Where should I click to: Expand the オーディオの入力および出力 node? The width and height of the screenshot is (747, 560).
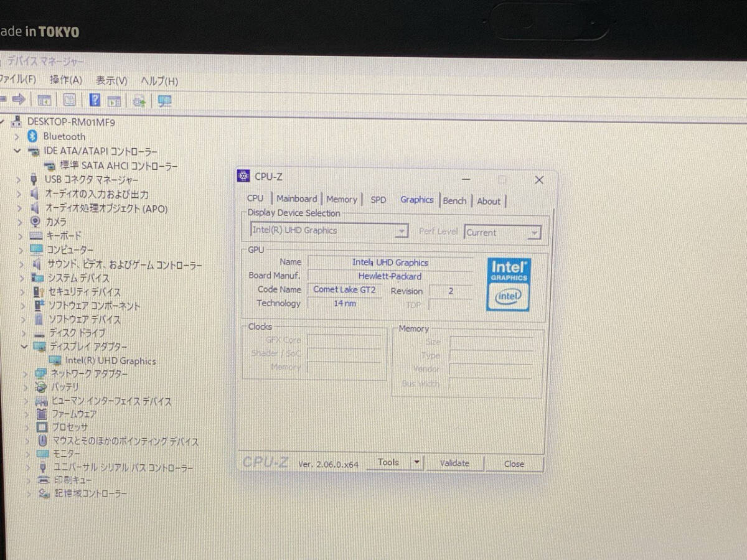(20, 194)
